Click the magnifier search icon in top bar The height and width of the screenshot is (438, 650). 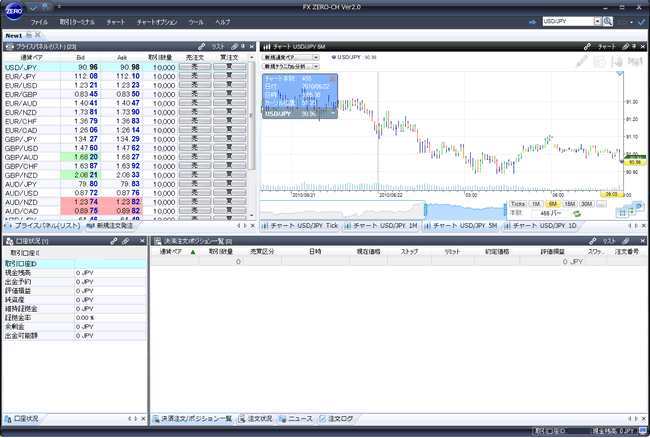pos(608,22)
